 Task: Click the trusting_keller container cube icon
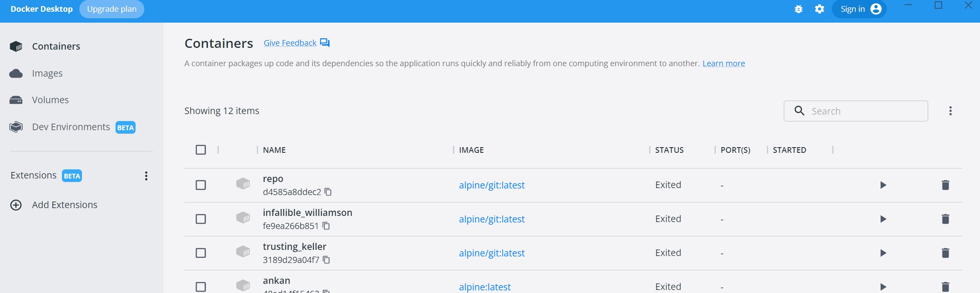point(243,252)
